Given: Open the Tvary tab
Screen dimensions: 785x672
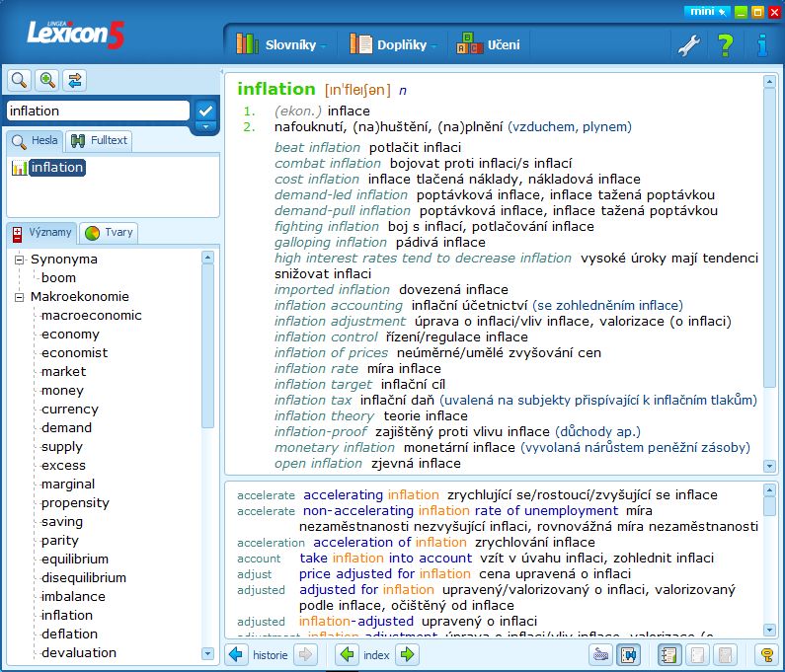Looking at the screenshot, I should click(x=110, y=233).
